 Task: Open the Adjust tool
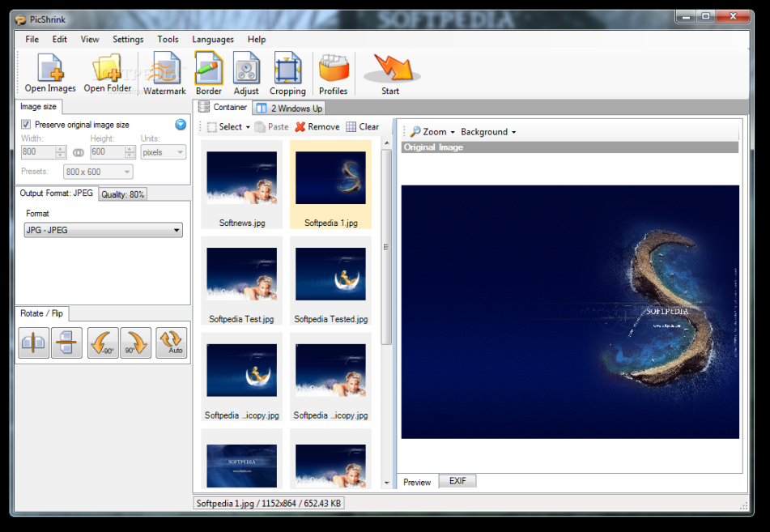(246, 73)
